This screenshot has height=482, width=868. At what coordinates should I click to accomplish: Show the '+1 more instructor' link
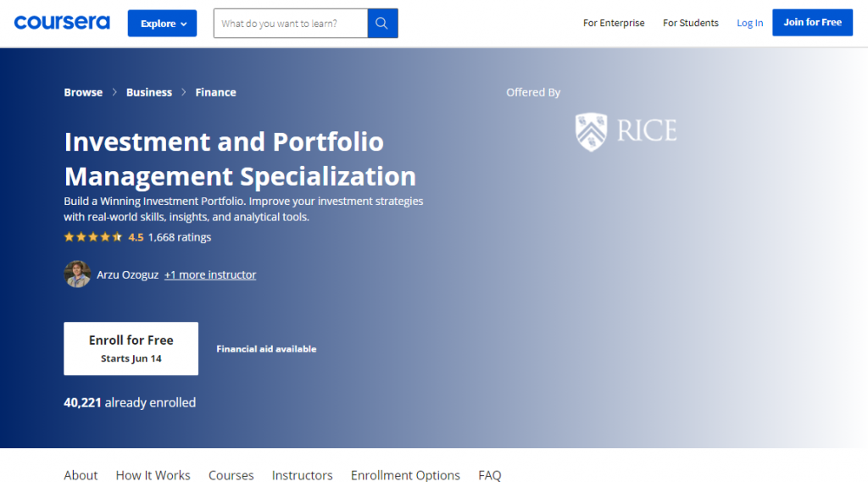click(x=210, y=274)
